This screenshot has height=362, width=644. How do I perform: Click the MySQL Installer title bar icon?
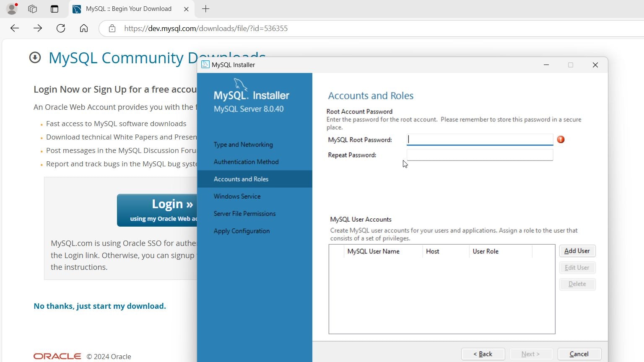pos(205,65)
